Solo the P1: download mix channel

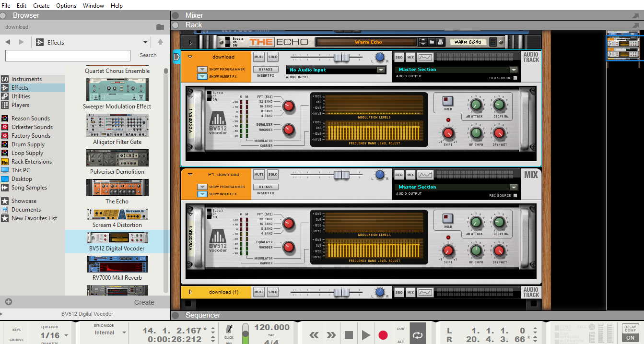(x=273, y=175)
